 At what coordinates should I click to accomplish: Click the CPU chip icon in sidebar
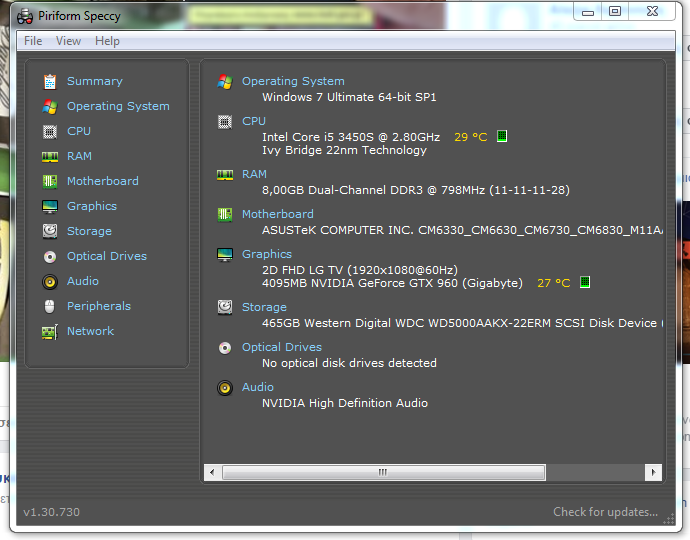(x=50, y=132)
